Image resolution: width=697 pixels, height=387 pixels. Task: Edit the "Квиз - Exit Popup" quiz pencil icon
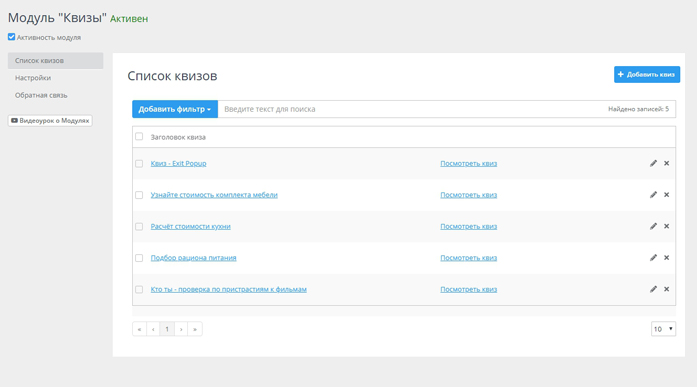coord(653,164)
